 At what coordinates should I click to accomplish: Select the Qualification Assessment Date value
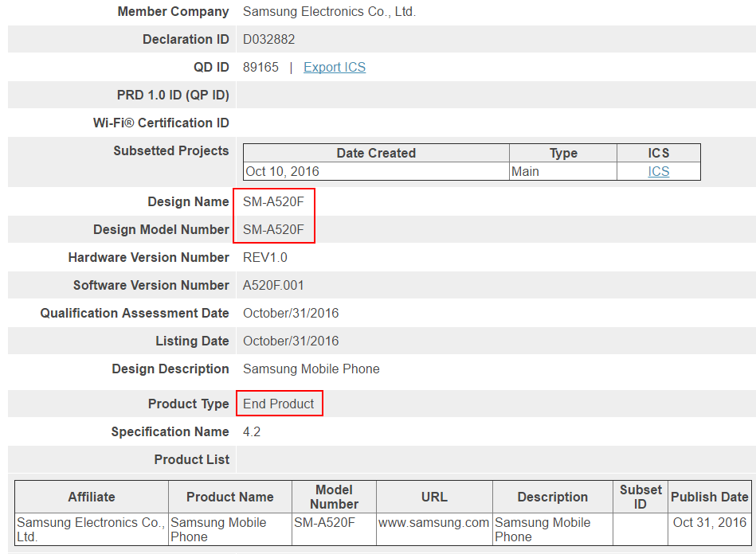(290, 313)
